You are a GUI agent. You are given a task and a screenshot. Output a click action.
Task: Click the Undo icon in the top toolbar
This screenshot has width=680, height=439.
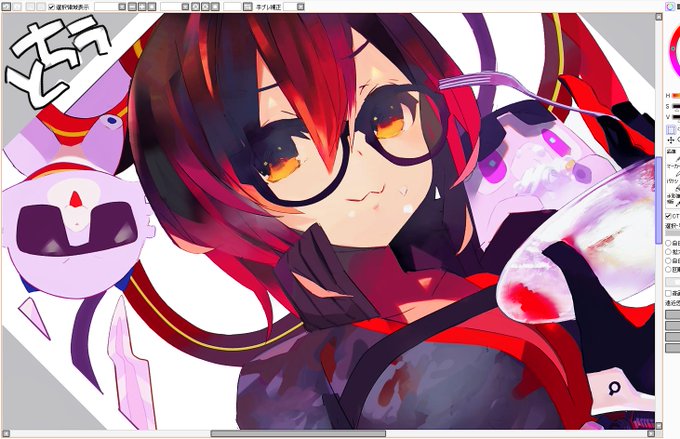[6, 7]
